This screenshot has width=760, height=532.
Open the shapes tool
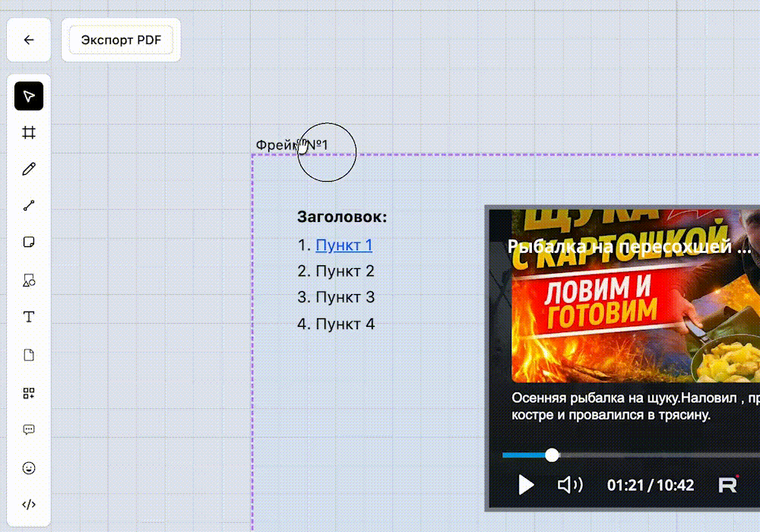coord(29,280)
